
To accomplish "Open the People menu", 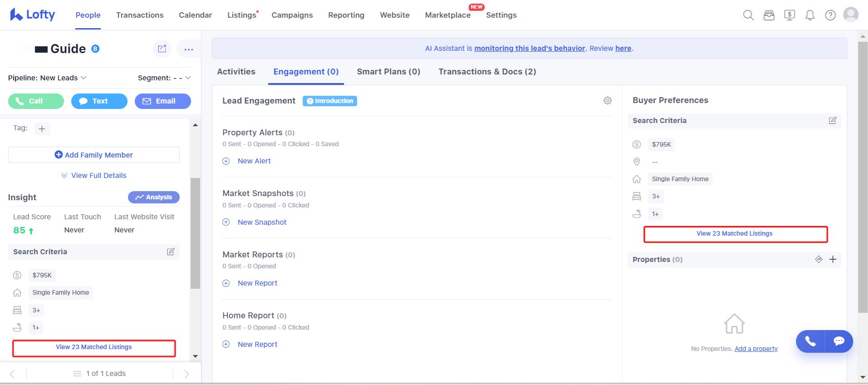I will coord(88,15).
